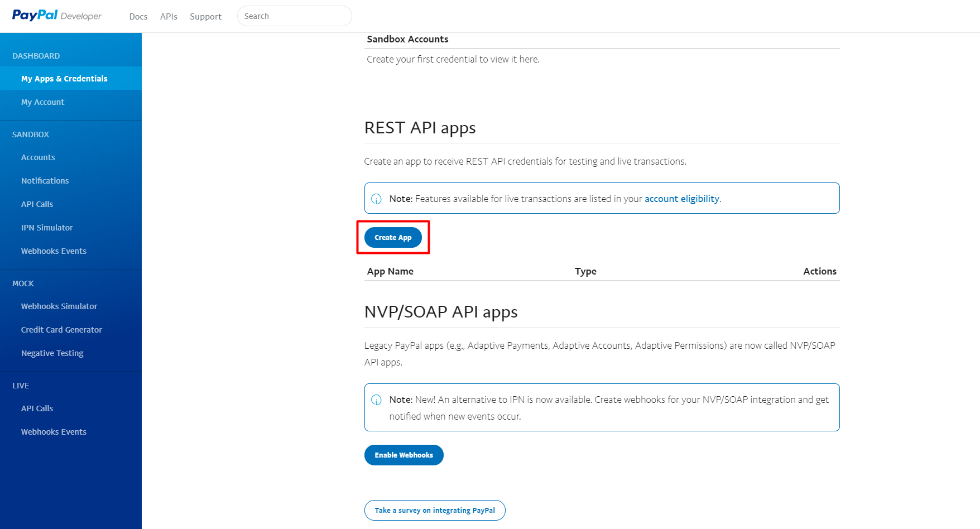Click the MOCK section heading
The width and height of the screenshot is (980, 529).
coord(23,283)
